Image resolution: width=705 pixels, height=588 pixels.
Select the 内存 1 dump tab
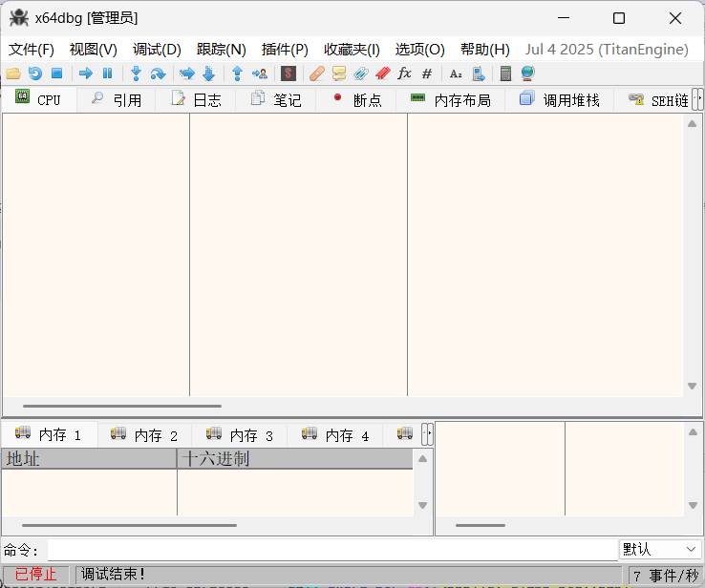(x=49, y=434)
